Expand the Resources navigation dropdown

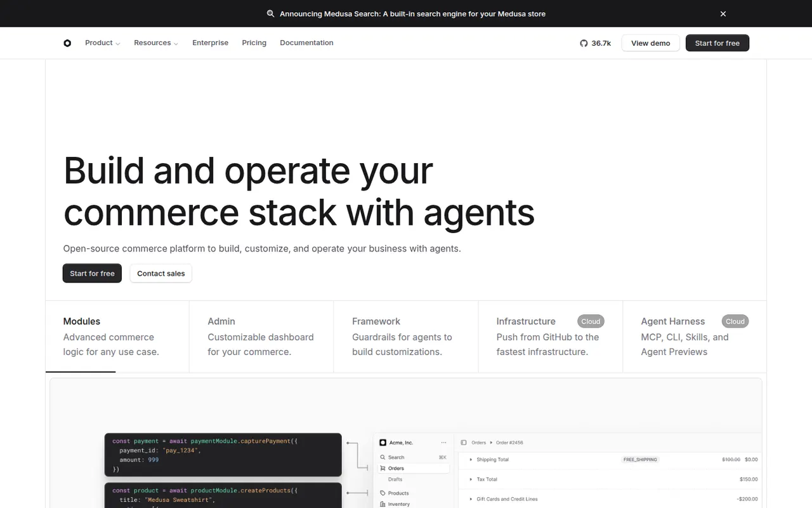156,43
